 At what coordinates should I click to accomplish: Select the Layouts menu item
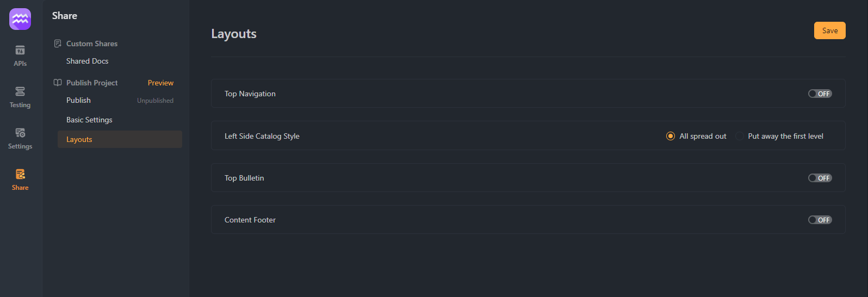click(120, 139)
